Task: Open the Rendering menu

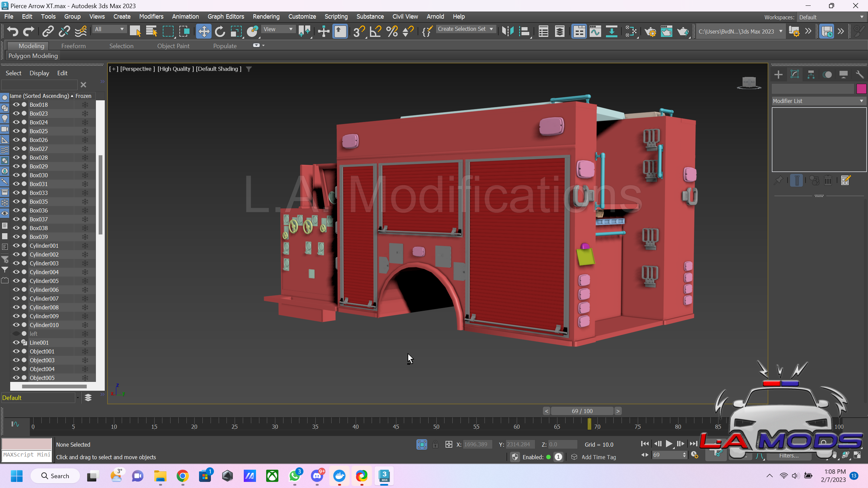Action: (266, 17)
